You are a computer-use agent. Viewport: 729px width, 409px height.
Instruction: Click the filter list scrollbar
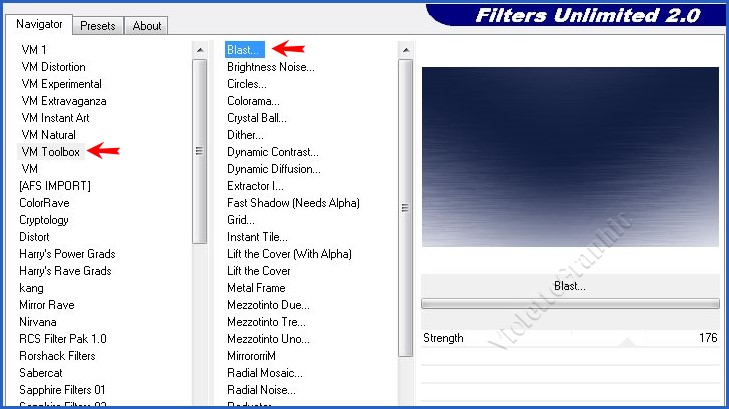pos(405,200)
